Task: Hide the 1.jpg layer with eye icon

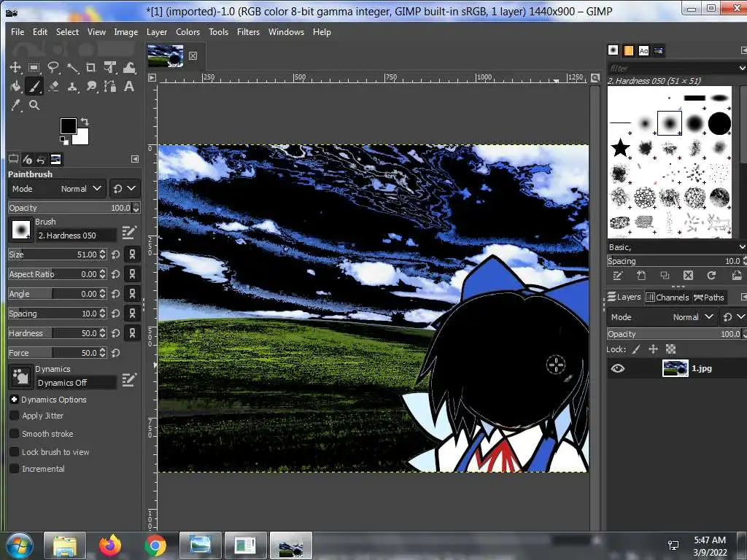Action: click(618, 368)
